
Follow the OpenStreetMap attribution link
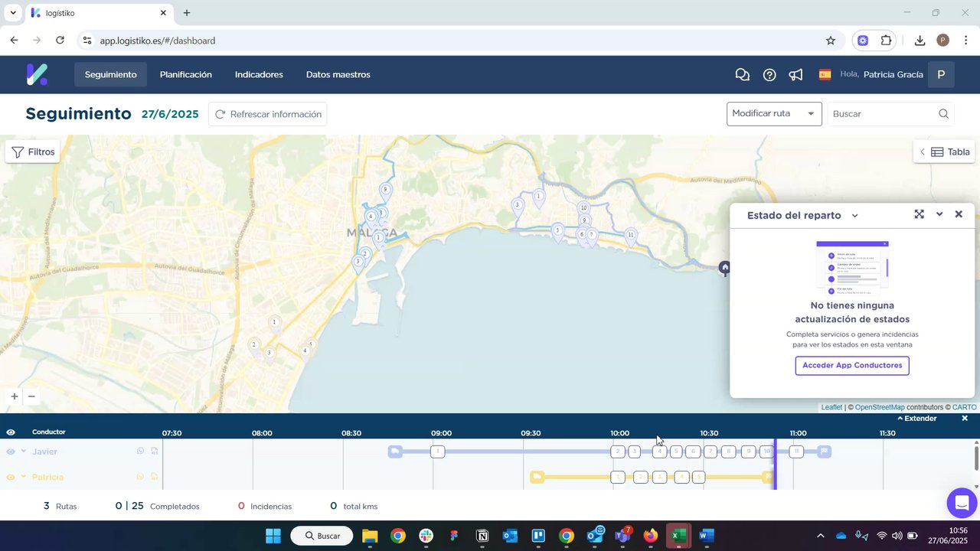coord(880,407)
